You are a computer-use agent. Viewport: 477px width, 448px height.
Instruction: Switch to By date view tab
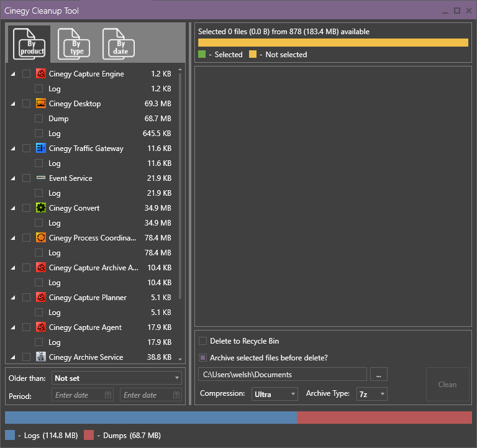click(x=119, y=44)
